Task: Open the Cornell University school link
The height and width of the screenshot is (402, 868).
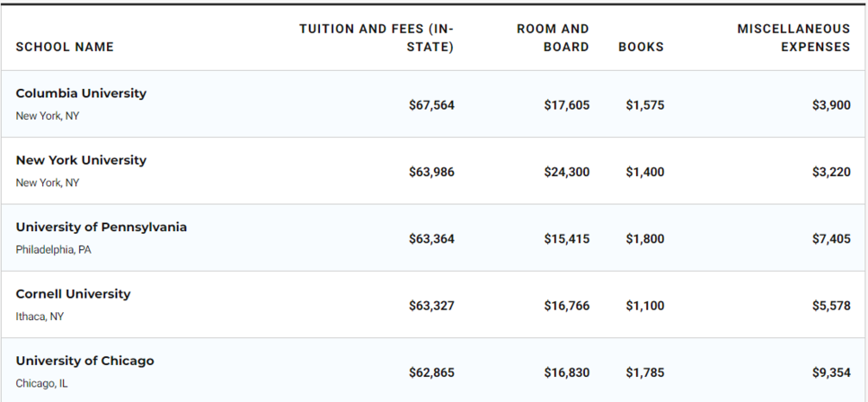Action: tap(73, 294)
